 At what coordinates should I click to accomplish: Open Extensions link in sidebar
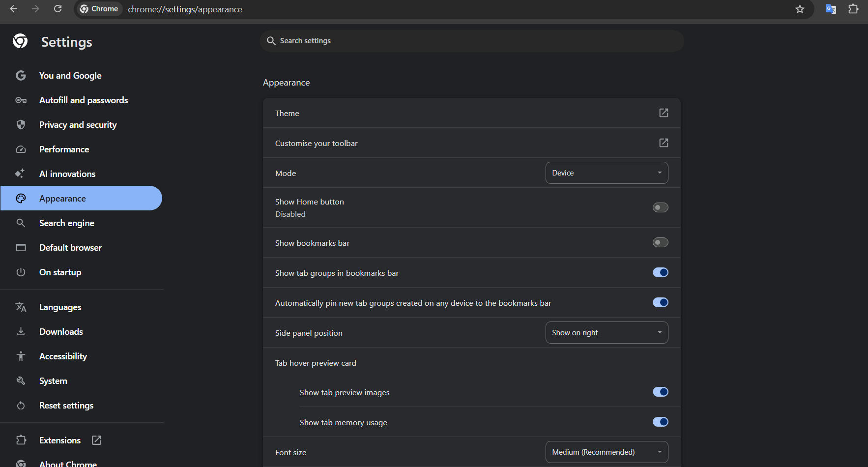tap(60, 440)
